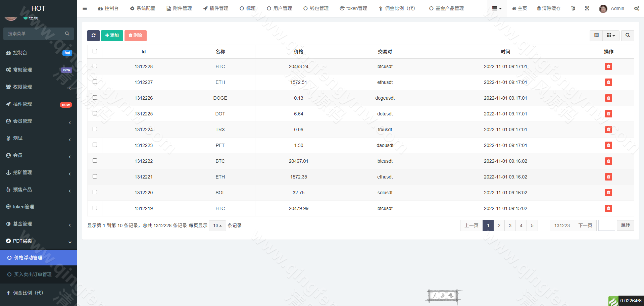The height and width of the screenshot is (306, 644).
Task: Expand 预售产品 in the sidebar
Action: pyautogui.click(x=39, y=190)
